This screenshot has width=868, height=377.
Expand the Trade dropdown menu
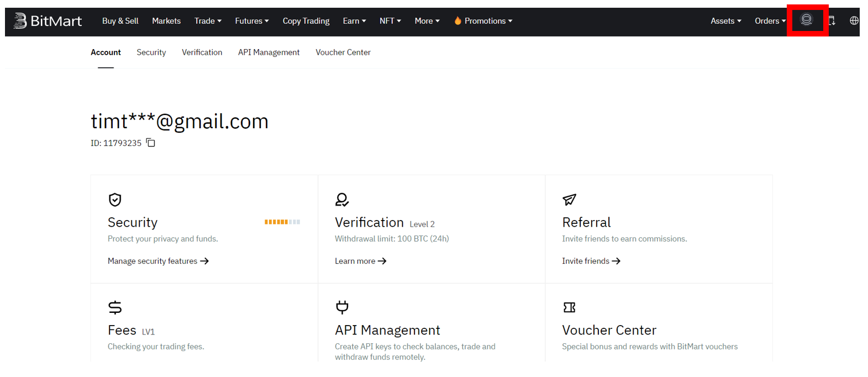point(208,21)
